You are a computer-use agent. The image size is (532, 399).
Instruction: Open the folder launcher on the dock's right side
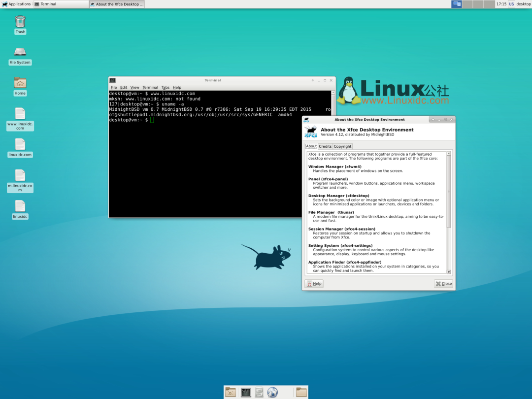click(301, 392)
